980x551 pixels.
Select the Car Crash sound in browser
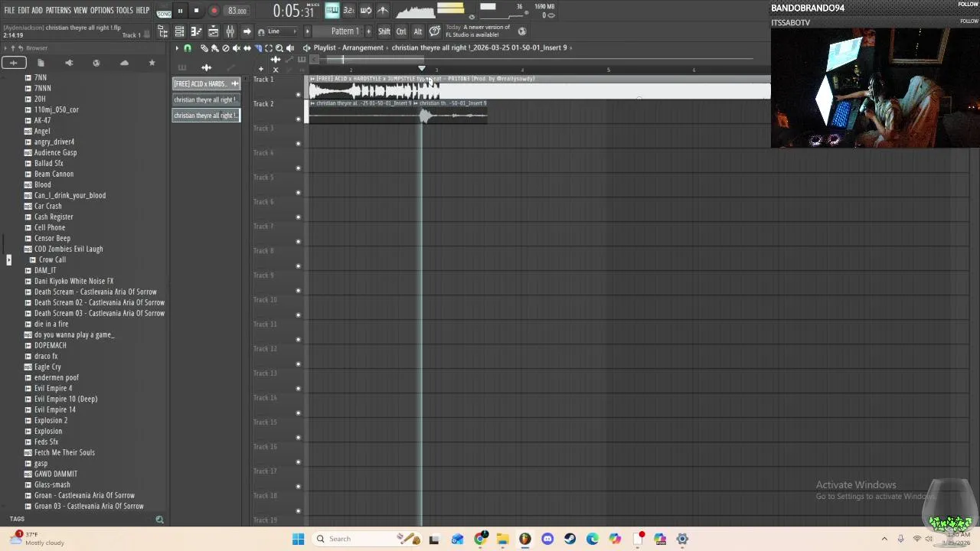pyautogui.click(x=47, y=206)
